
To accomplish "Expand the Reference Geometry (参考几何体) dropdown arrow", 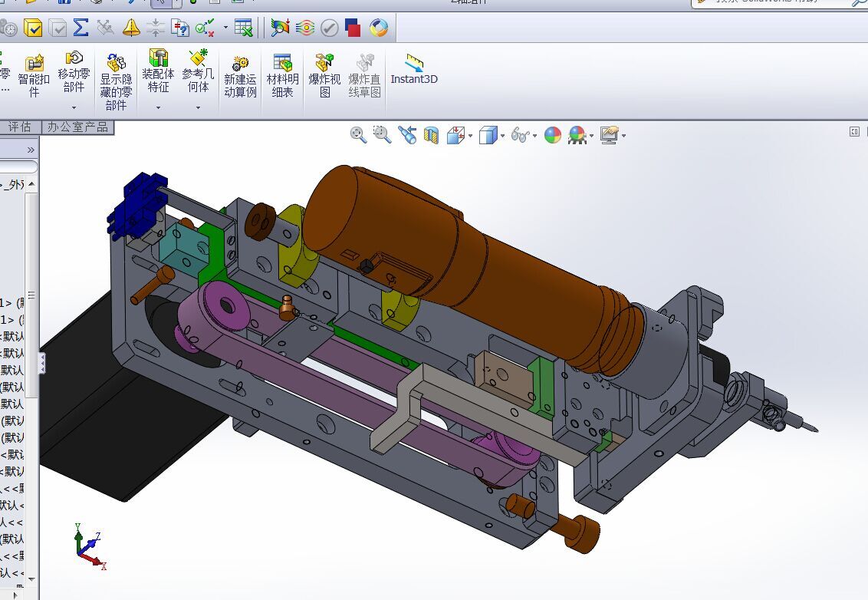I will (198, 107).
